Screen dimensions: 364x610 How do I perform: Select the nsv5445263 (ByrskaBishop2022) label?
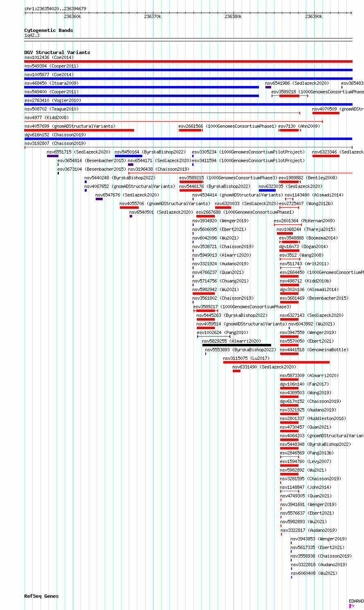coord(232,315)
